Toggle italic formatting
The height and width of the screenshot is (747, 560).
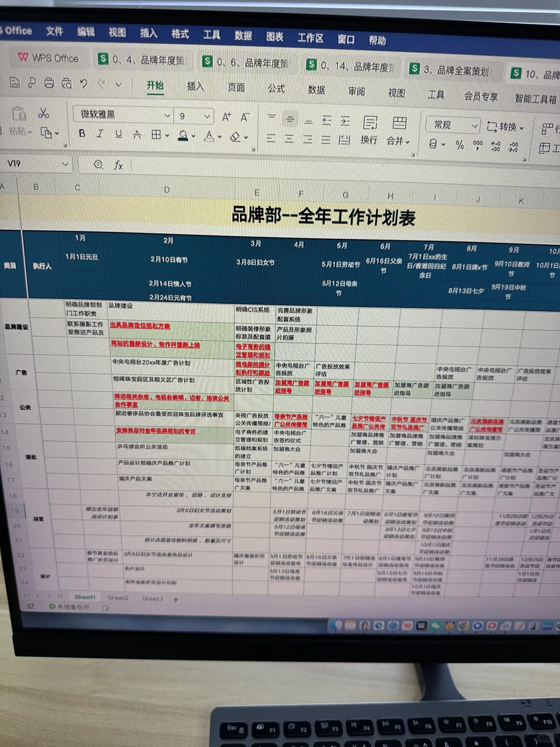click(x=100, y=133)
